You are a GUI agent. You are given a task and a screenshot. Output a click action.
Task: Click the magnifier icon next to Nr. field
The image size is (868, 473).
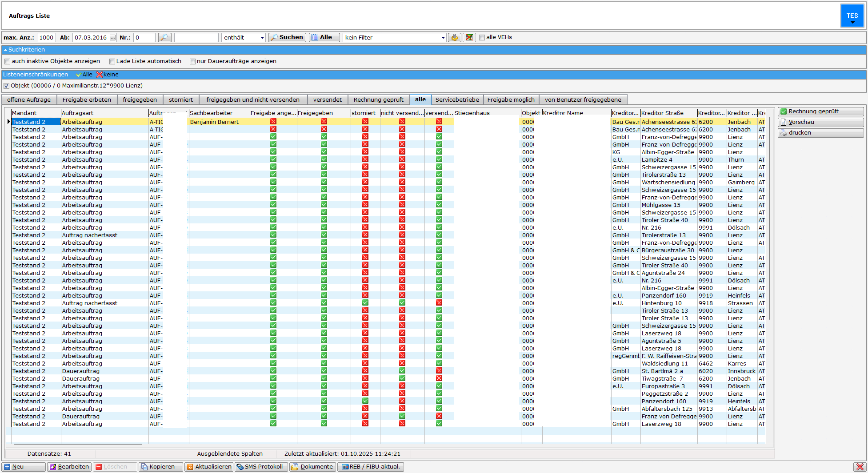click(x=164, y=38)
